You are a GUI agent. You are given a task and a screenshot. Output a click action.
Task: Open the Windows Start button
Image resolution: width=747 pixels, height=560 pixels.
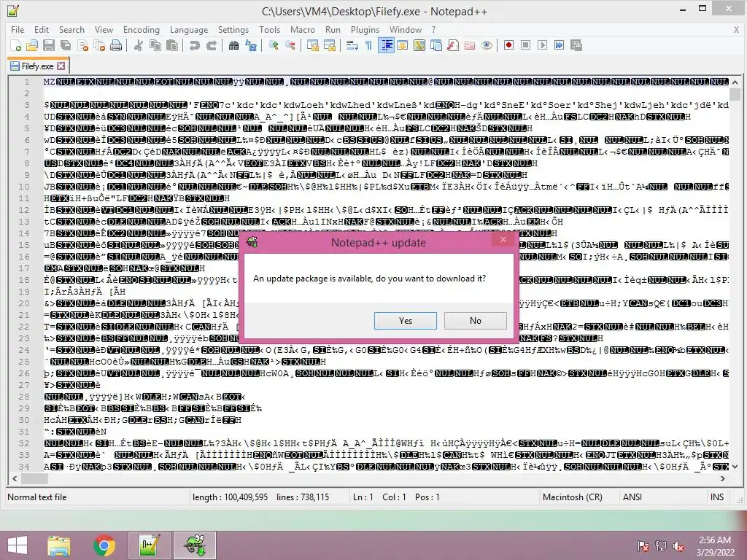[18, 545]
